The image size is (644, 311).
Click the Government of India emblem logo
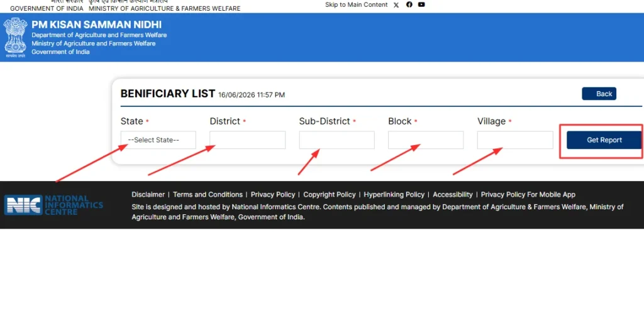[15, 37]
